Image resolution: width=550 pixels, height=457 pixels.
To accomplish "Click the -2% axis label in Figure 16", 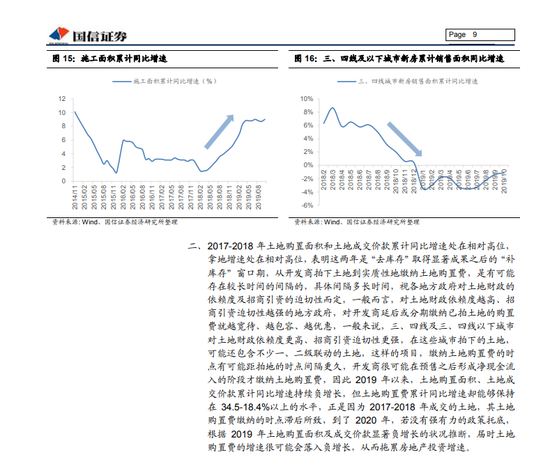I will pos(307,179).
